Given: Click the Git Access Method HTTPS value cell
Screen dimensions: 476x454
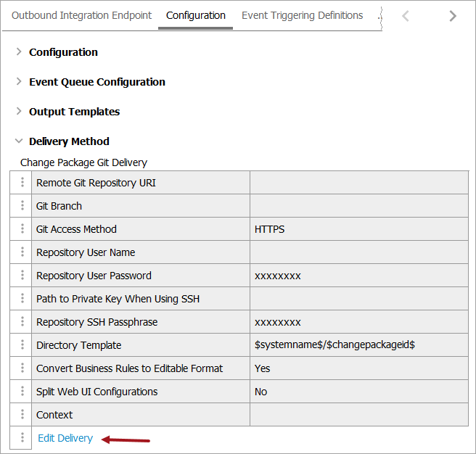Looking at the screenshot, I should 358,229.
